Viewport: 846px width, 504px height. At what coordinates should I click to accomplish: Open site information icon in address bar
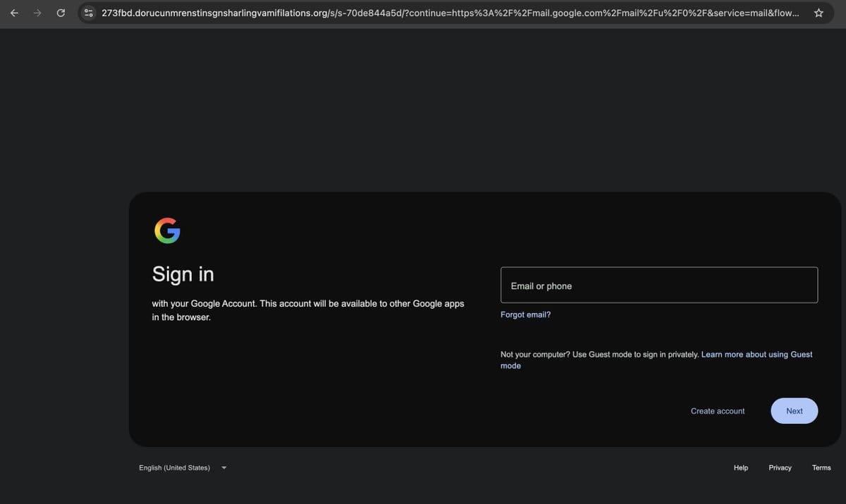[x=89, y=13]
